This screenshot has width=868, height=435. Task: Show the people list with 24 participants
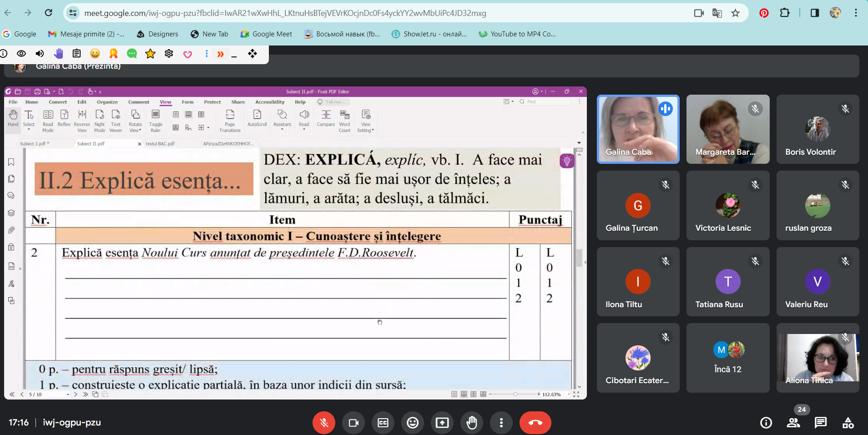pyautogui.click(x=793, y=423)
